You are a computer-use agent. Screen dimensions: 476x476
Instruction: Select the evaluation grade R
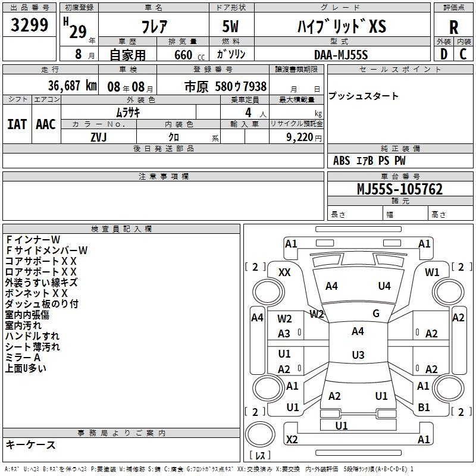(453, 27)
